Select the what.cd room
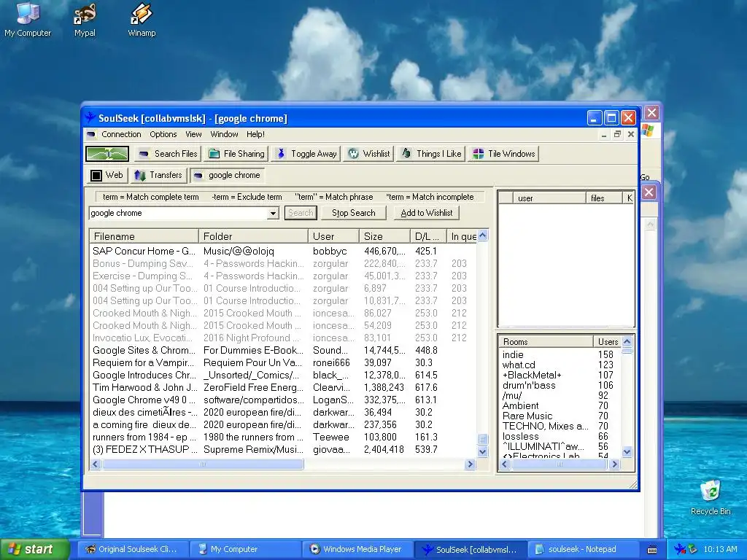747x560 pixels. 519,365
